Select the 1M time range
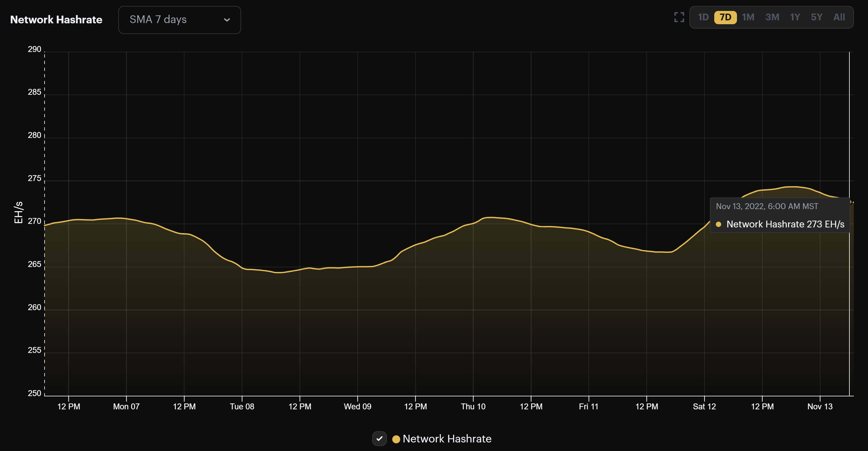The height and width of the screenshot is (451, 868). [748, 17]
